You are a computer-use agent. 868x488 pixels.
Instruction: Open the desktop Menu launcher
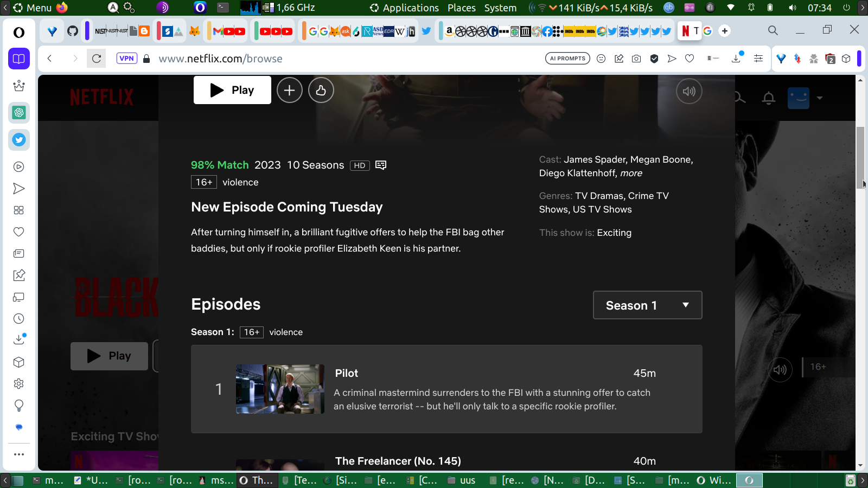33,8
